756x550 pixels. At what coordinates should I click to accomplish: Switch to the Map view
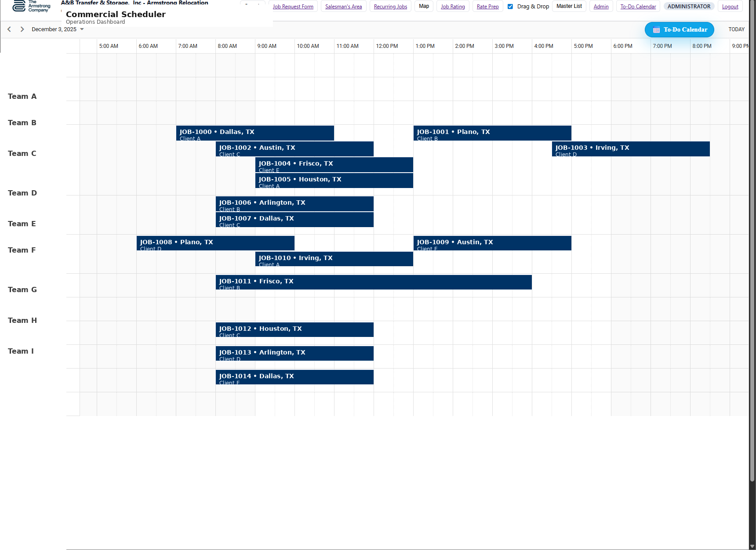click(424, 6)
